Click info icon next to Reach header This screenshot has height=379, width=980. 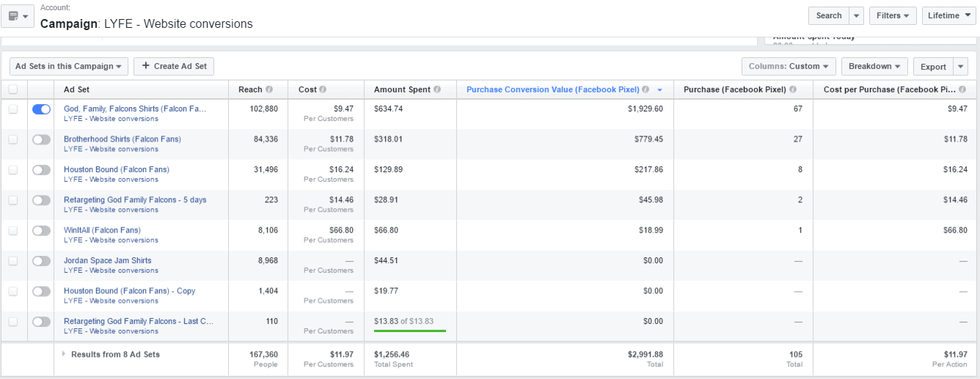(x=269, y=89)
